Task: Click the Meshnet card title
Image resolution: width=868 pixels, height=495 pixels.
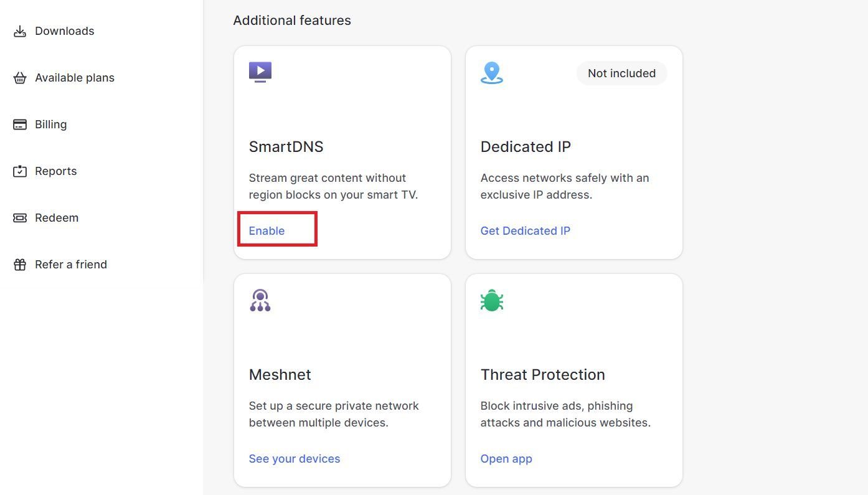Action: click(280, 375)
